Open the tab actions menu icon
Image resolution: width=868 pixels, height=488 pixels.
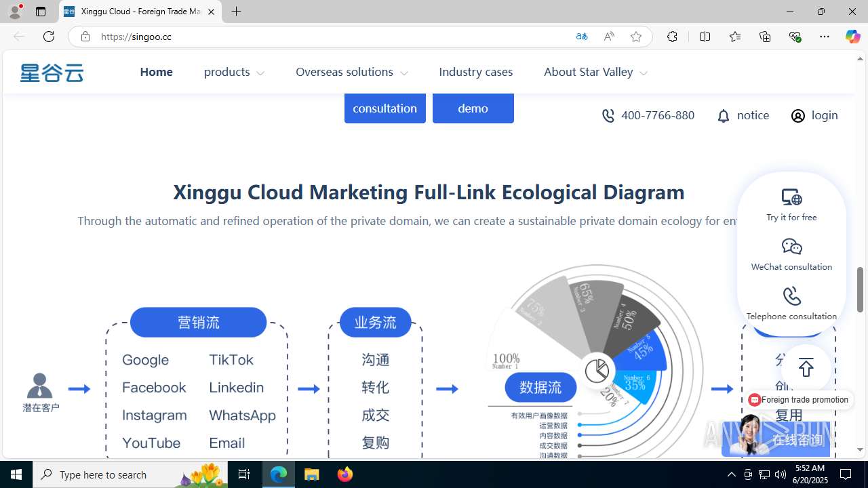click(41, 12)
